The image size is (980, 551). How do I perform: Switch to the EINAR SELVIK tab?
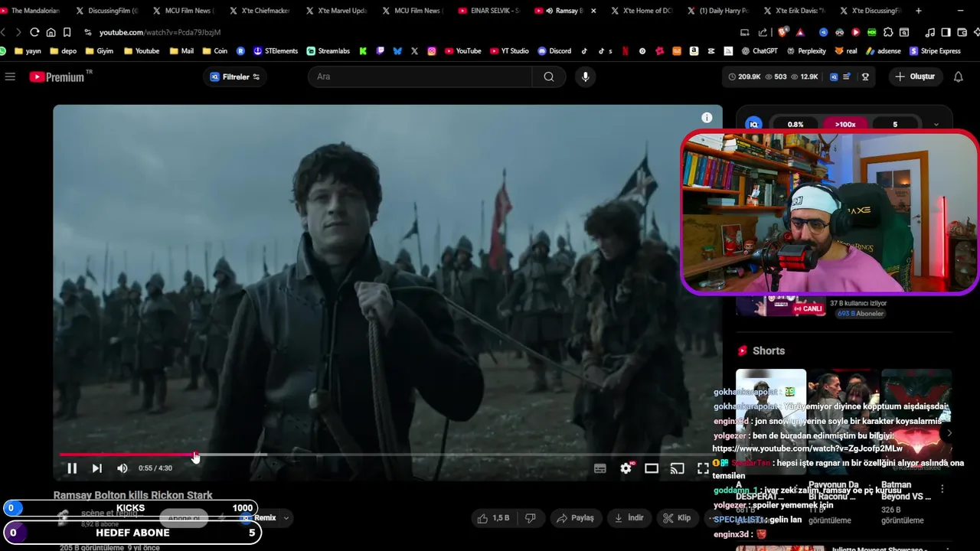tap(488, 11)
